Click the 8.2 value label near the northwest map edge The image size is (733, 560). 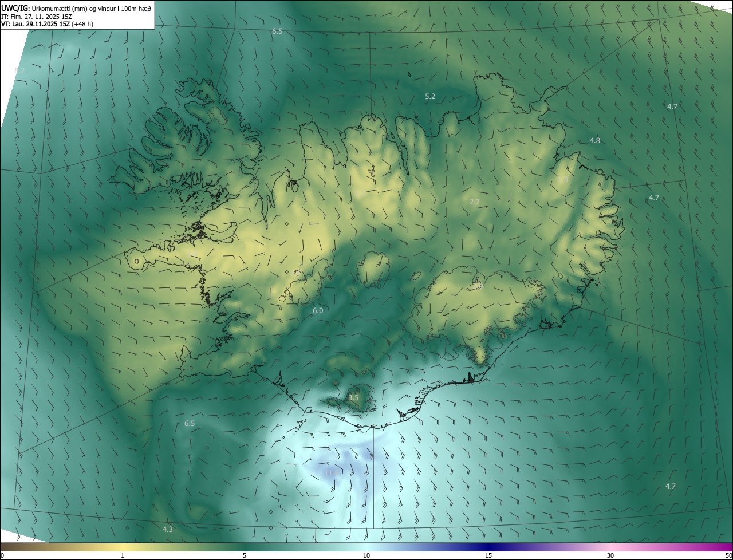coord(19,70)
